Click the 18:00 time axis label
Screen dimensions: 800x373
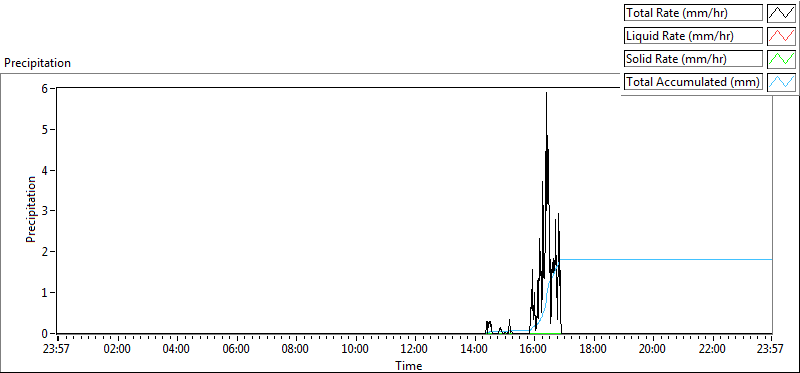pos(593,350)
